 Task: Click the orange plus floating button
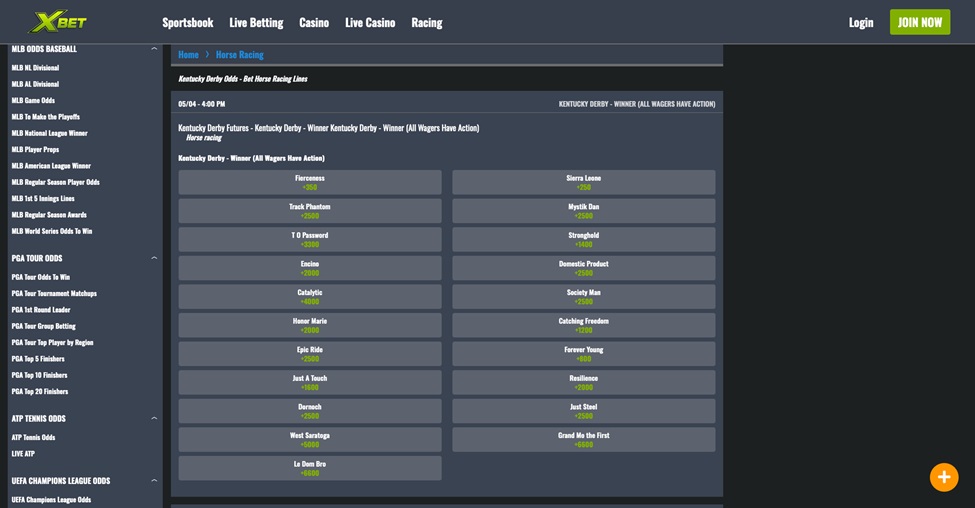[943, 477]
